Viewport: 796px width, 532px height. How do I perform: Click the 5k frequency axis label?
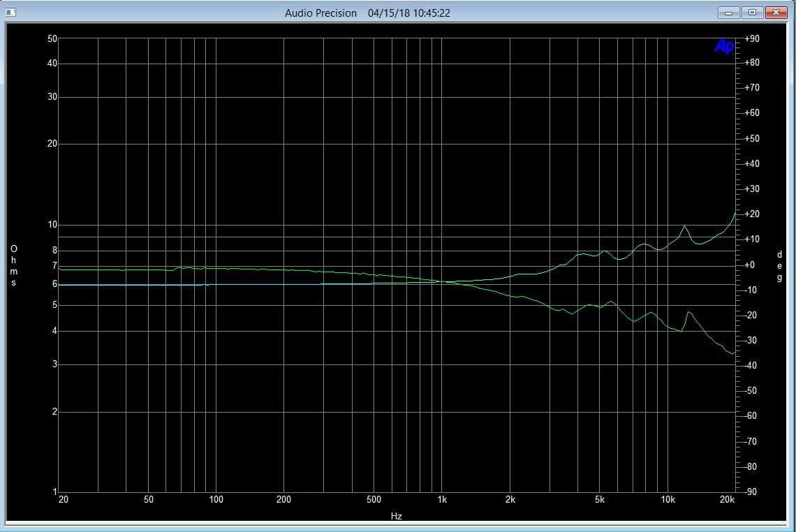coord(600,499)
